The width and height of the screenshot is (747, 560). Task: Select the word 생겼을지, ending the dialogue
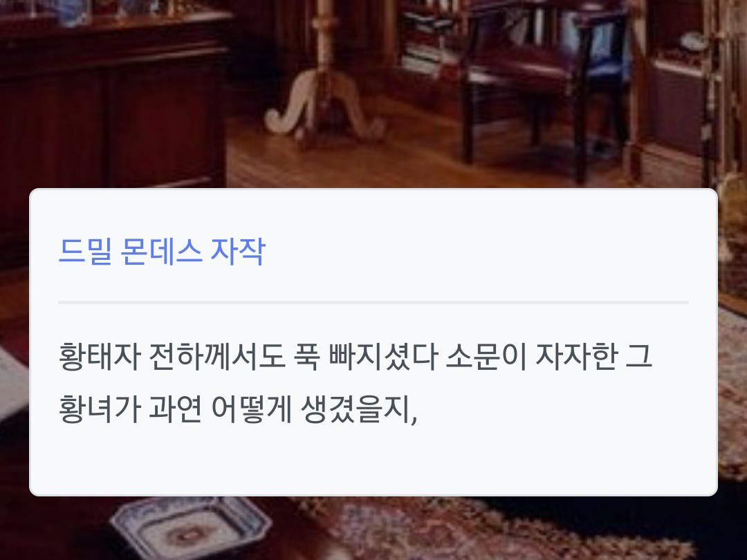(359, 409)
